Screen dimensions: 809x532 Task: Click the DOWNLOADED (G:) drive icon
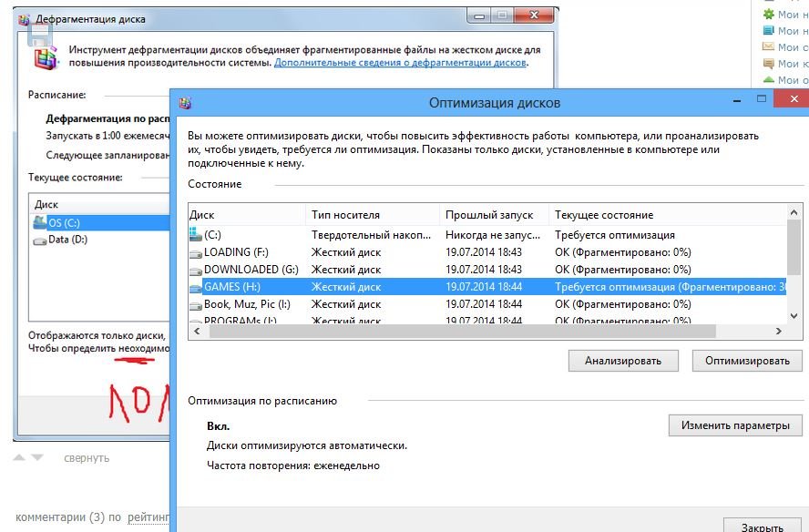point(195,270)
